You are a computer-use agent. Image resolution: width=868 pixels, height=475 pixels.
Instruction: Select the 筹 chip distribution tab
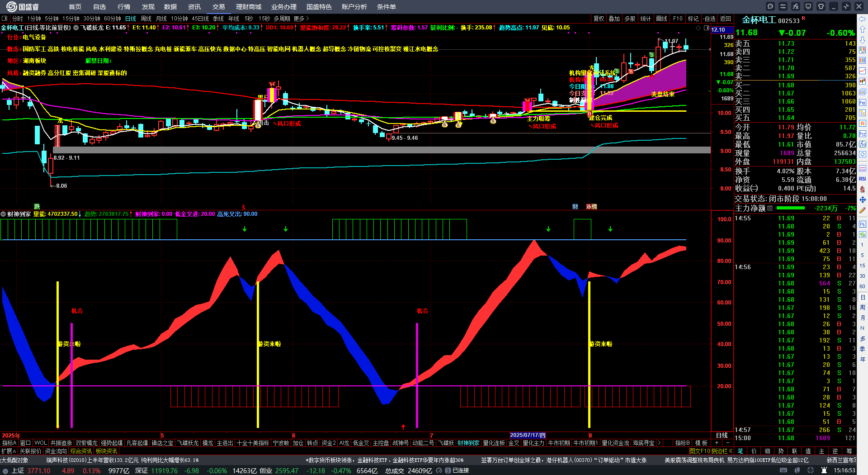tap(849, 451)
